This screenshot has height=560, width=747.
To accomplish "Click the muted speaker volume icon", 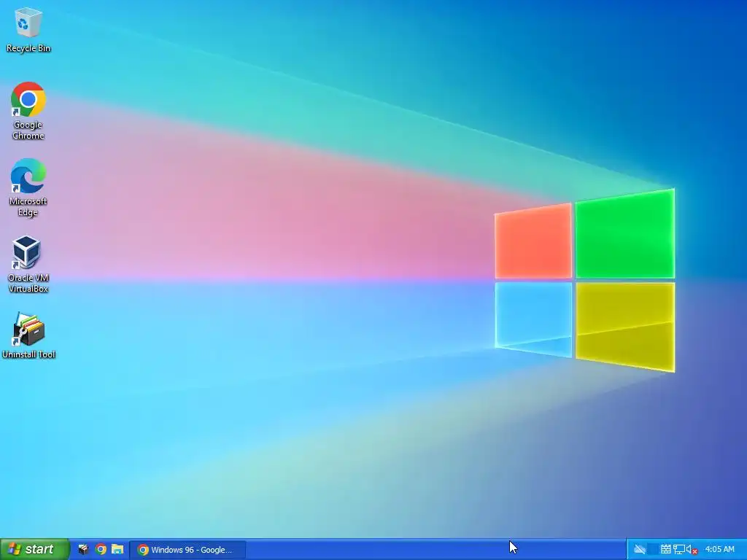I will pyautogui.click(x=692, y=550).
